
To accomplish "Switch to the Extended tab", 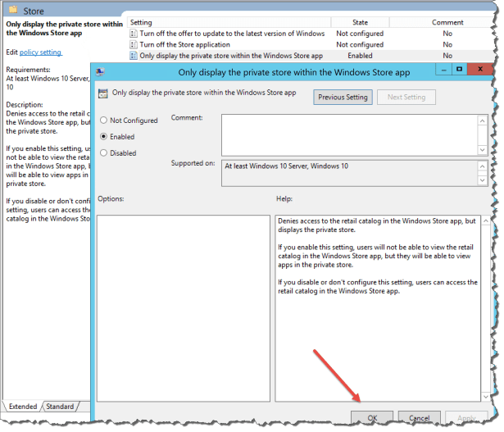I will [22, 407].
